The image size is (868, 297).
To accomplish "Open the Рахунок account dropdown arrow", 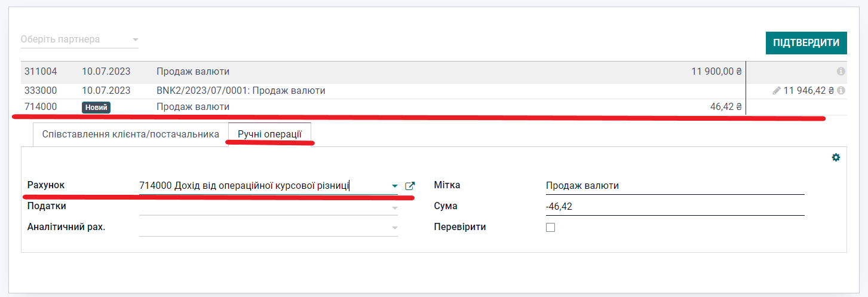I will [x=394, y=186].
